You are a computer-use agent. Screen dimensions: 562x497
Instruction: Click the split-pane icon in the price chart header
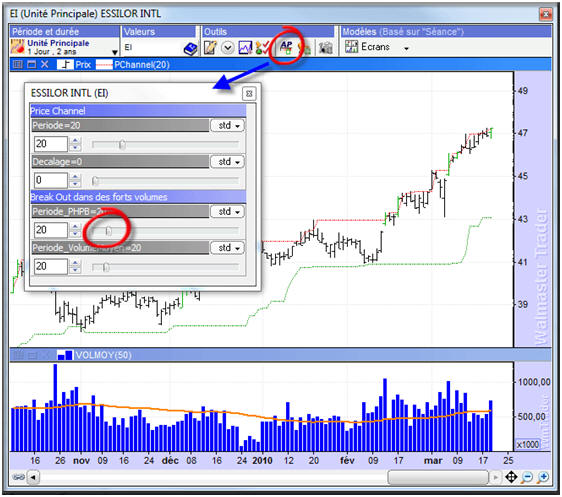(x=18, y=64)
